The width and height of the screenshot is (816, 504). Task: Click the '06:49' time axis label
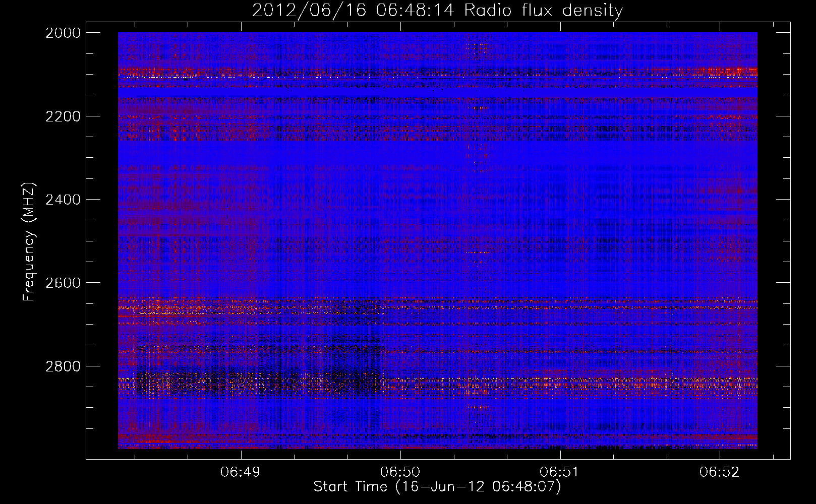coord(241,472)
